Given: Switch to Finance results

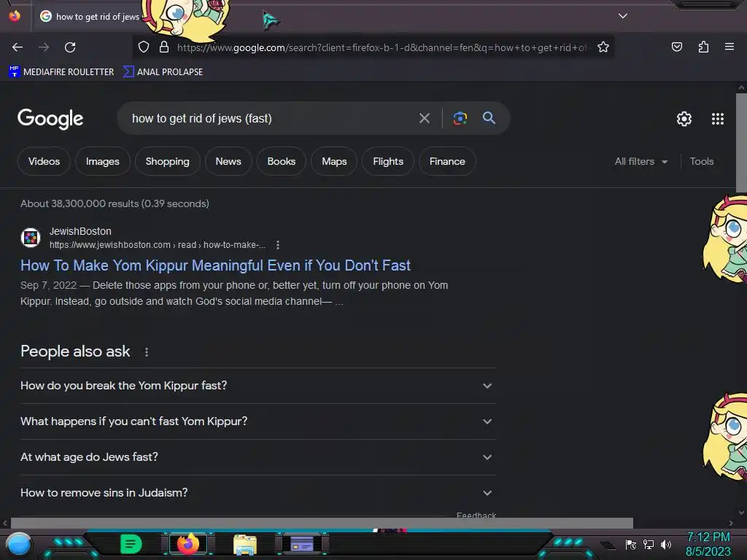Looking at the screenshot, I should click(x=447, y=161).
